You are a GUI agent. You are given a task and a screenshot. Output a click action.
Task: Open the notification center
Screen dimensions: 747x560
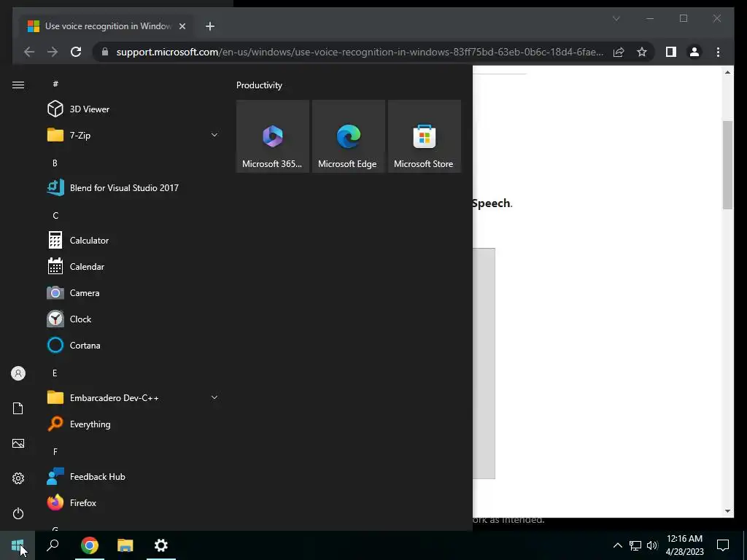point(723,545)
